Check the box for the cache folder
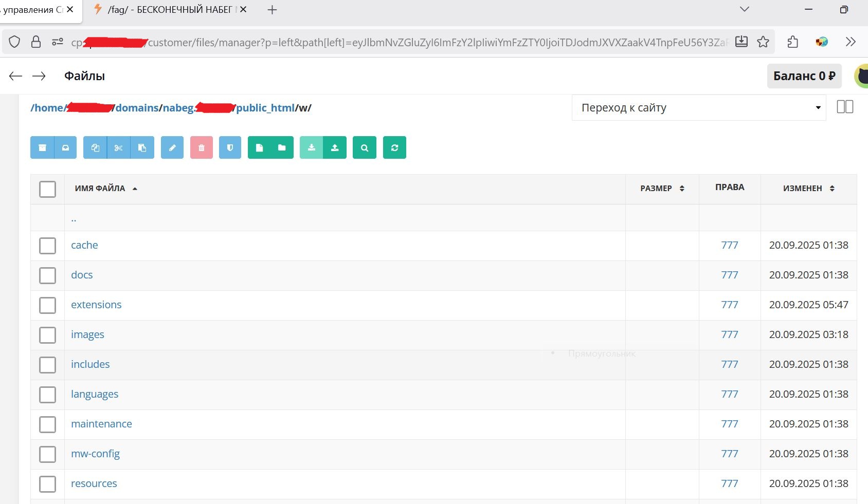 click(x=47, y=246)
